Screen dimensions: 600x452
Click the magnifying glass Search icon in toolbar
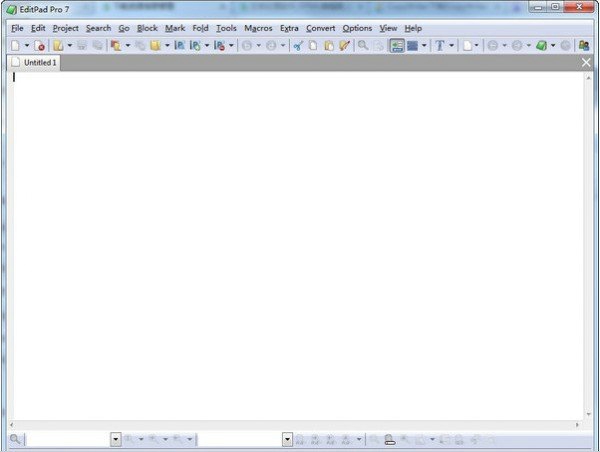tap(363, 45)
